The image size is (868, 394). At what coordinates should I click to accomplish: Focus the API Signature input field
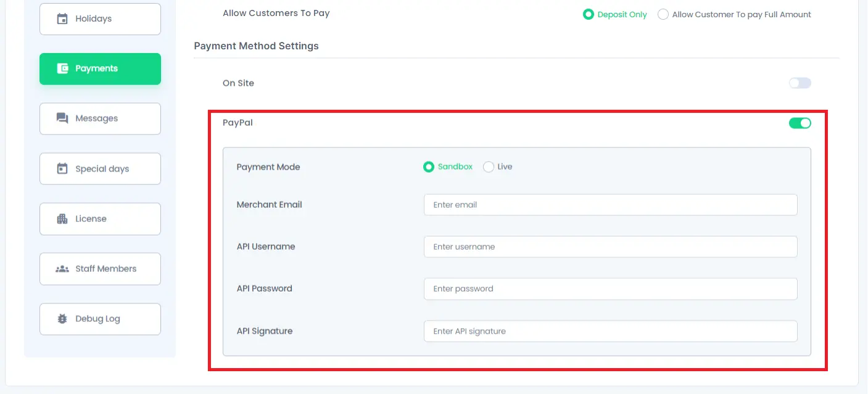[x=610, y=331]
